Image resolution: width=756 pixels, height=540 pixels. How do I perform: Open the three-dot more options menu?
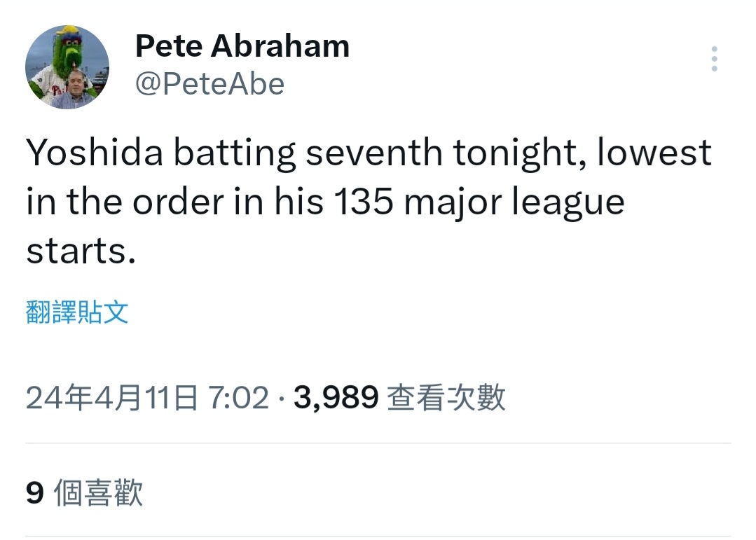pos(714,59)
